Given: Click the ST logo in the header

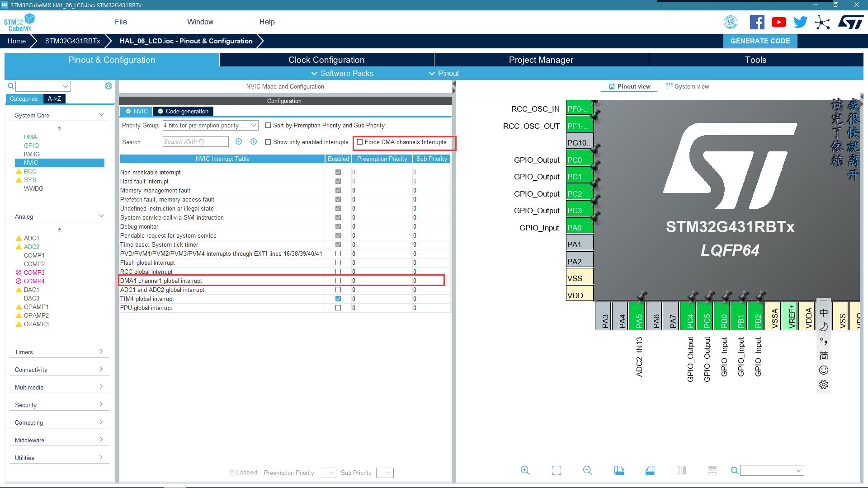Looking at the screenshot, I should [851, 22].
